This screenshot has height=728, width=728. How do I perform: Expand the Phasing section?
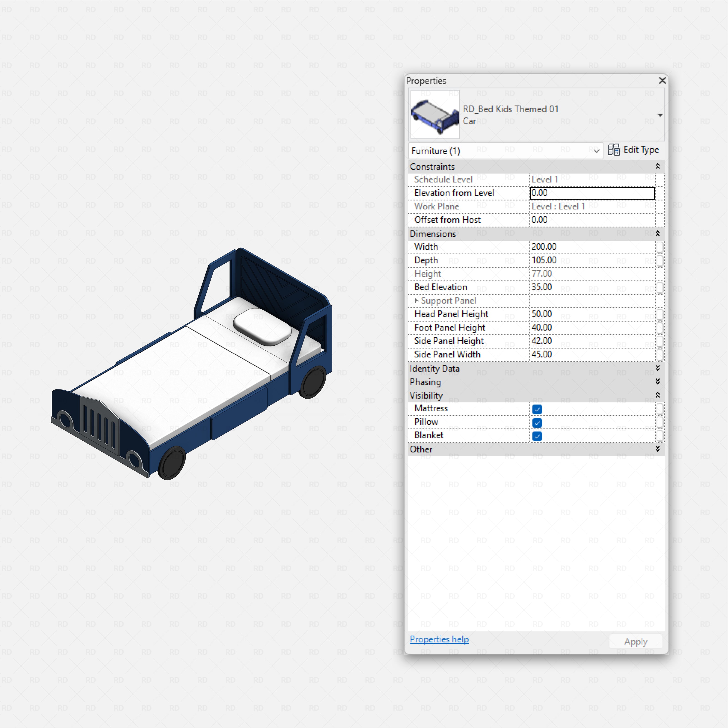pos(658,382)
